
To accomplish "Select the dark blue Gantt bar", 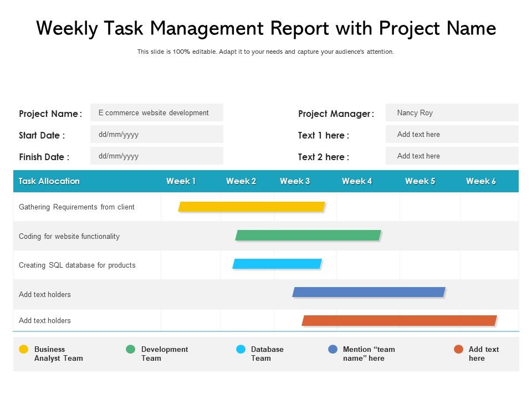I will click(369, 292).
